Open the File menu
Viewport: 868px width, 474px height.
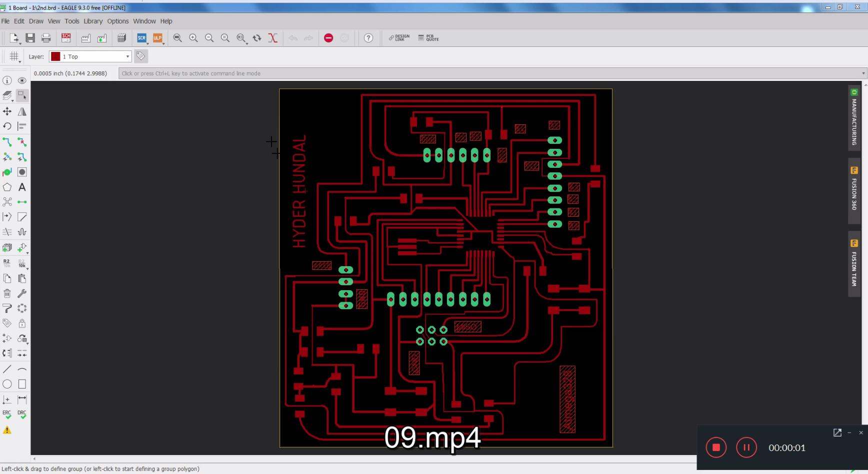5,21
